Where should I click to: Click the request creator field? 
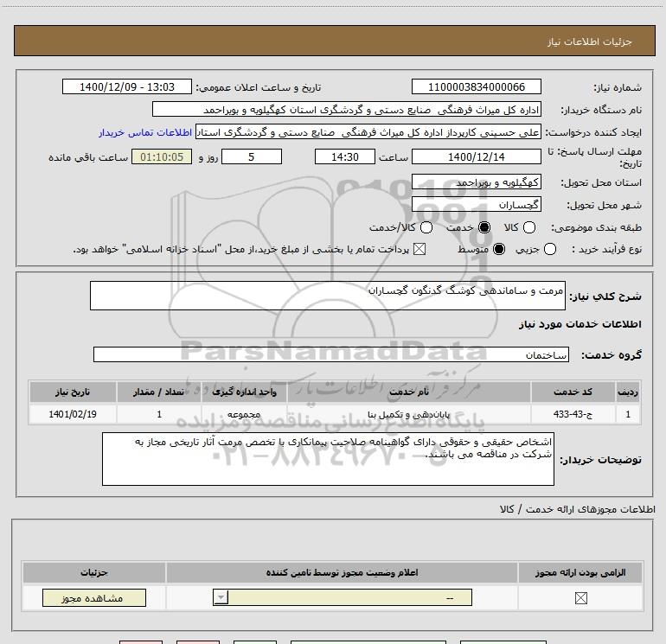coord(368,132)
